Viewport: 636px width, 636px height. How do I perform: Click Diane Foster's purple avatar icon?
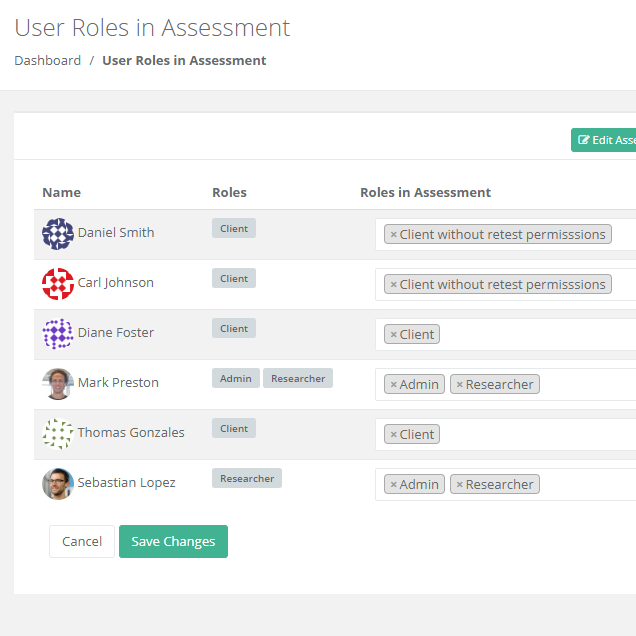pos(58,334)
